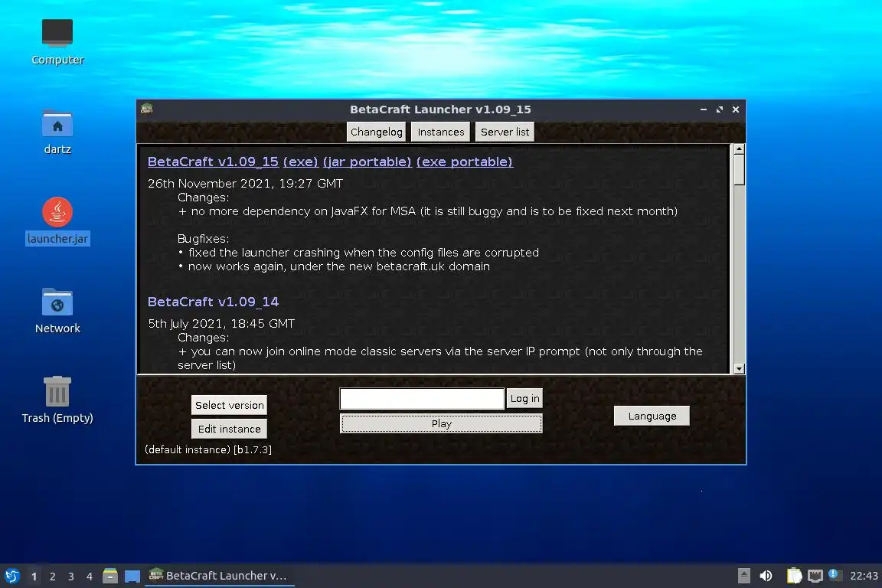Click the update notification tray icon
This screenshot has height=588, width=882.
[835, 574]
